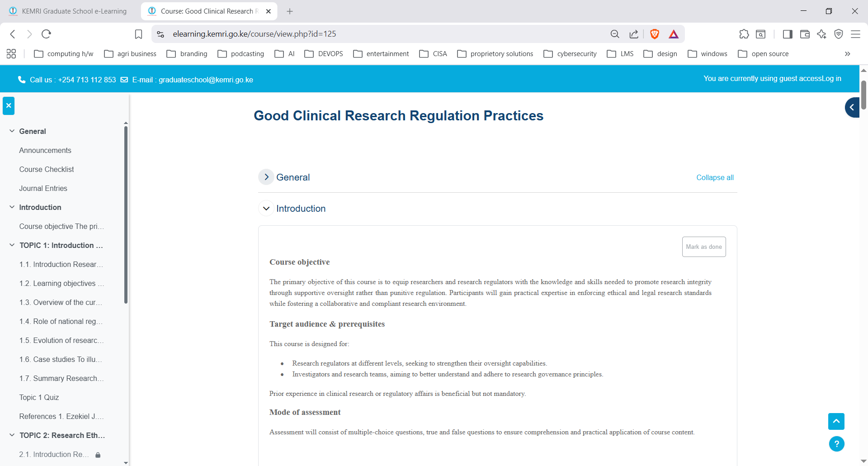Image resolution: width=868 pixels, height=466 pixels.
Task: Click the search magnifier icon in address bar
Action: coord(615,34)
